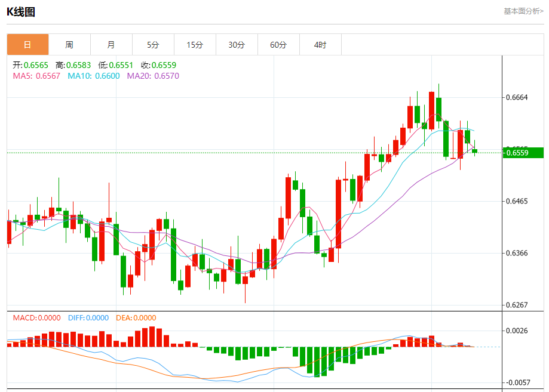Switch to the 月 monthly tab
The height and width of the screenshot is (392, 549).
click(111, 45)
